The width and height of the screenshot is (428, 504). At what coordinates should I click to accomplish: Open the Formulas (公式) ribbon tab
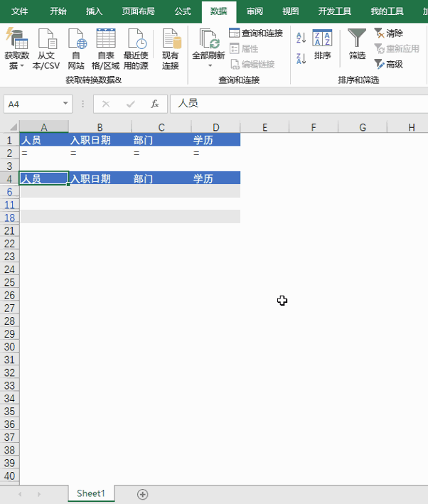point(183,11)
